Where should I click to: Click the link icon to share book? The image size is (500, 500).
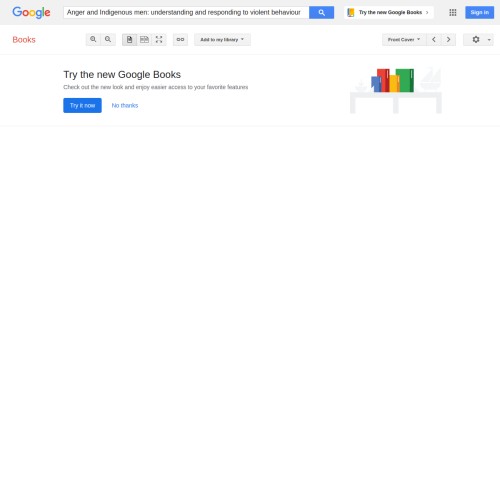(x=180, y=39)
